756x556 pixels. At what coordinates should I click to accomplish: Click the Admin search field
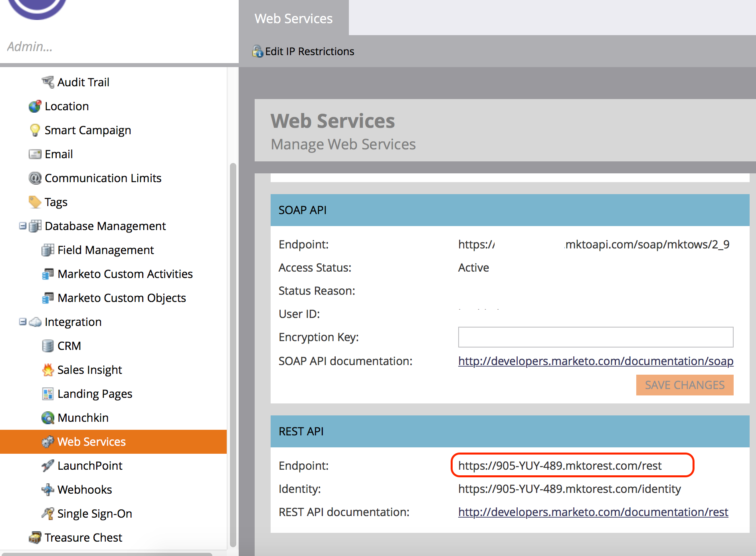(119, 47)
